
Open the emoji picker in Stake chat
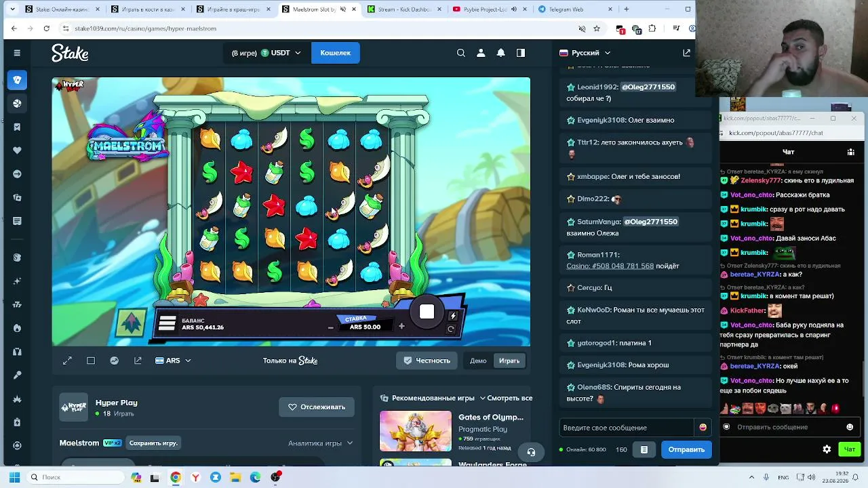tap(703, 428)
